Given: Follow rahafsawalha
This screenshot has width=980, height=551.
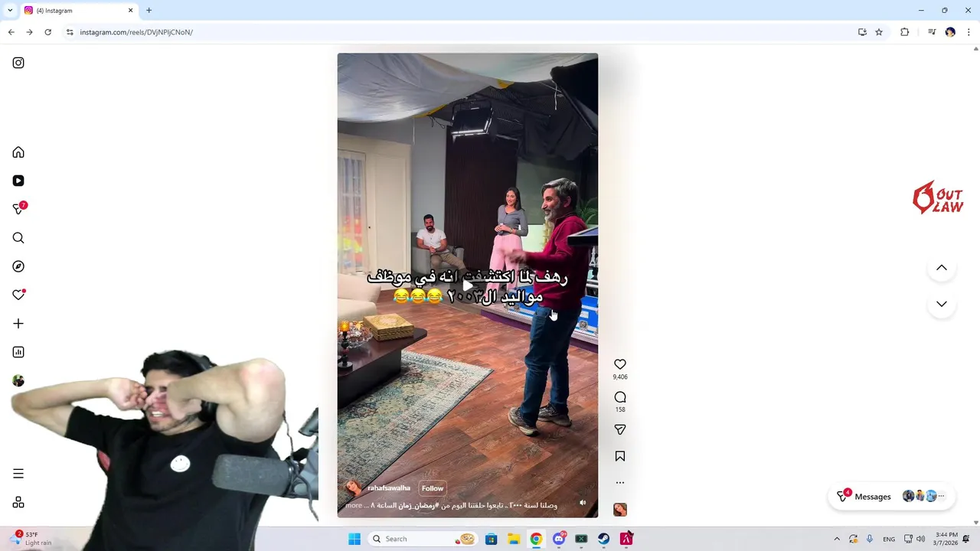Looking at the screenshot, I should tap(433, 488).
